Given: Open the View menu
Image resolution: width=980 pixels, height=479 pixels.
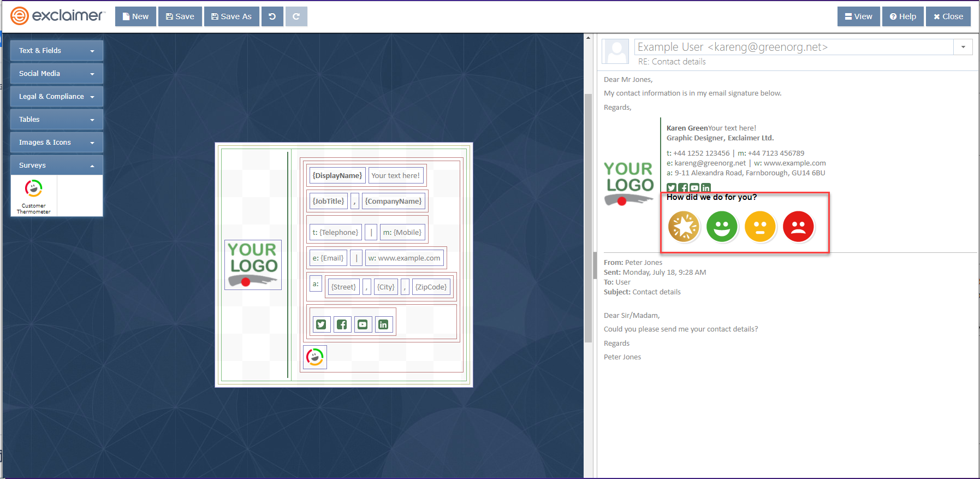Looking at the screenshot, I should [x=858, y=16].
